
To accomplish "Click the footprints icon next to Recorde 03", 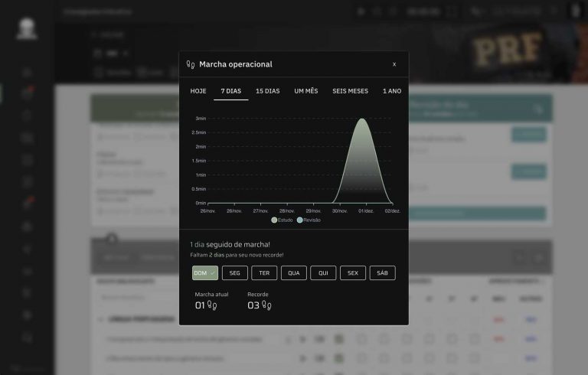I will pyautogui.click(x=266, y=305).
